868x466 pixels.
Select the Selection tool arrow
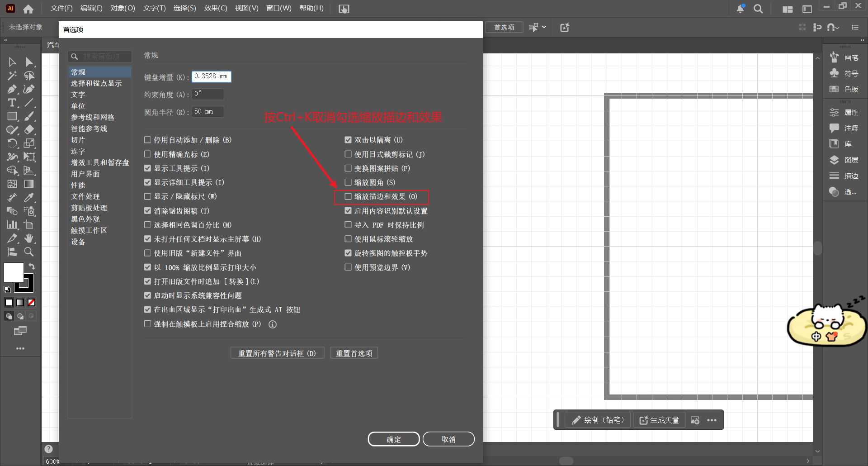click(x=12, y=62)
